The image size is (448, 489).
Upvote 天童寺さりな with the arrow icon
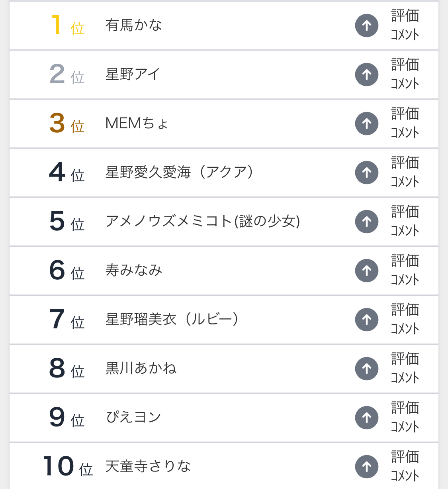pyautogui.click(x=366, y=467)
